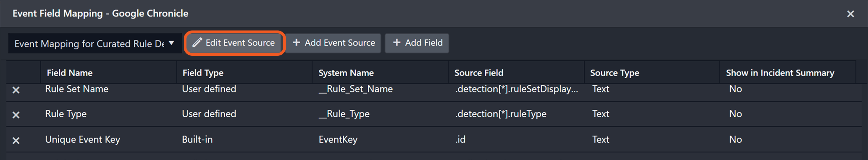Remove the Rule Set Name field row
Screen dimensions: 868x160
[x=16, y=90]
